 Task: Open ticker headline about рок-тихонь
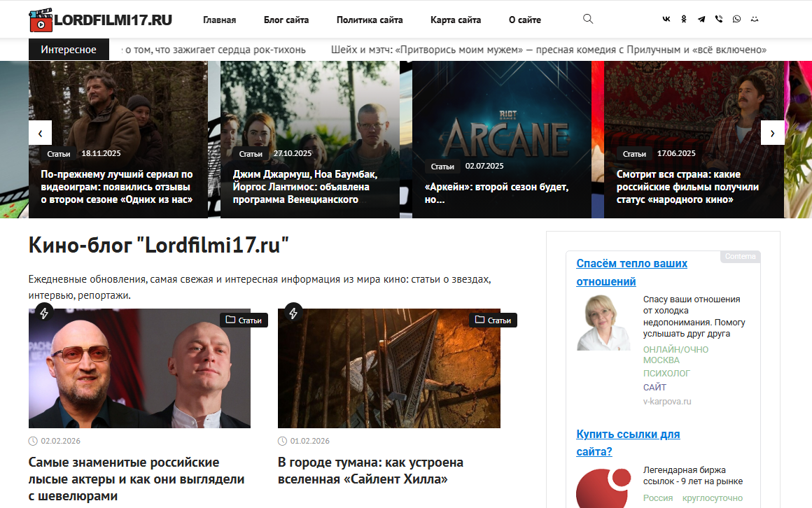(x=214, y=50)
